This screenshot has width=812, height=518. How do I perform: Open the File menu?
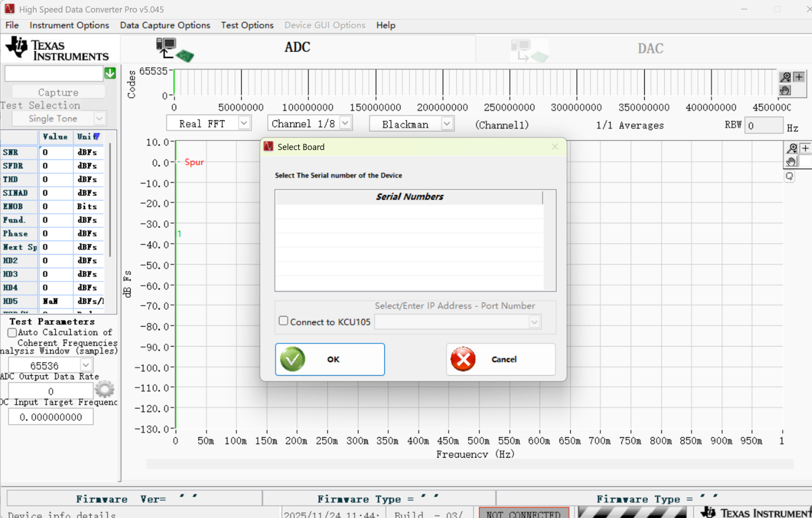point(12,25)
